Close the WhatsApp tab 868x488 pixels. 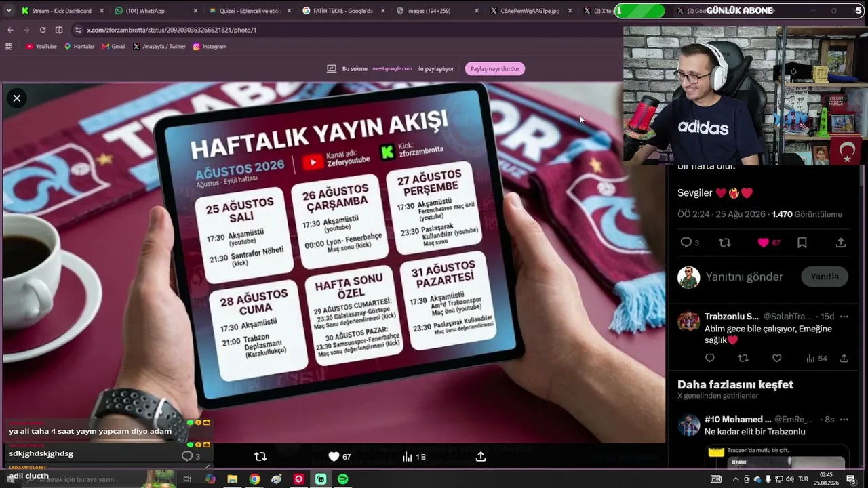point(195,11)
